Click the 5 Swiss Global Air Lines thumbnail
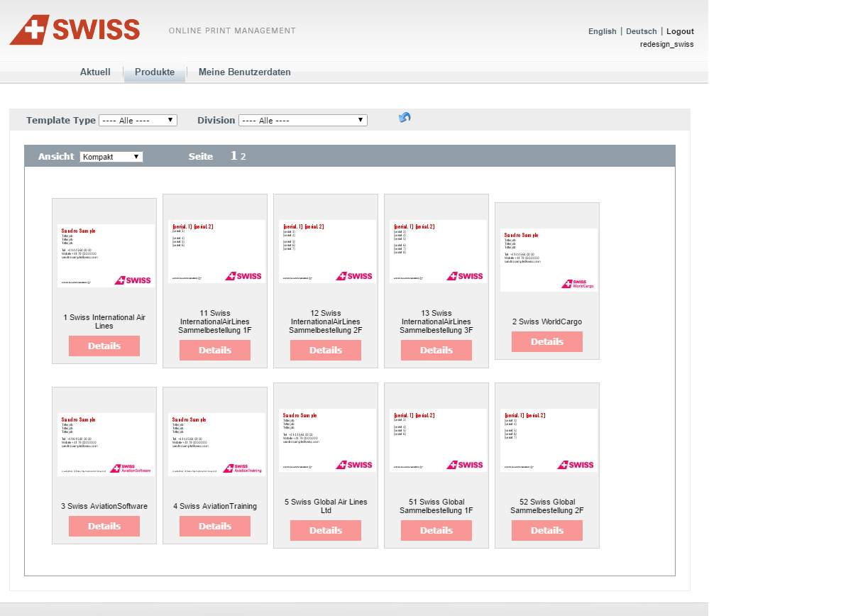 (x=327, y=440)
